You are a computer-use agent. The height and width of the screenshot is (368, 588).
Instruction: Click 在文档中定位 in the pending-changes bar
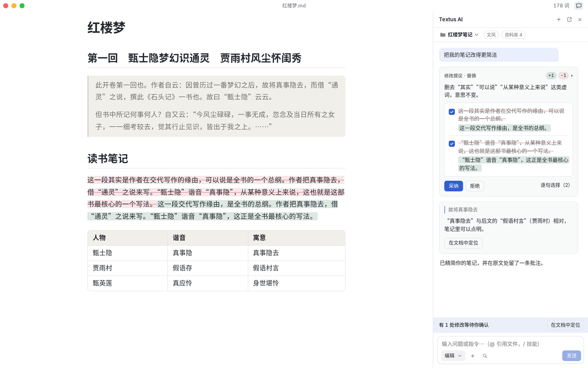point(566,325)
